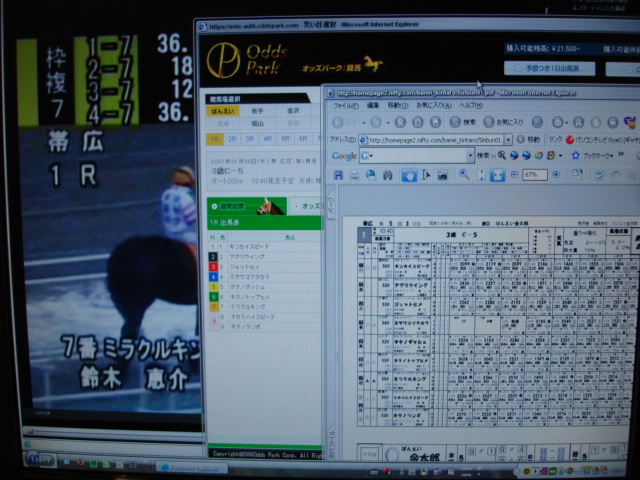Click horse name ミラクルキング in entry list

click(247, 307)
